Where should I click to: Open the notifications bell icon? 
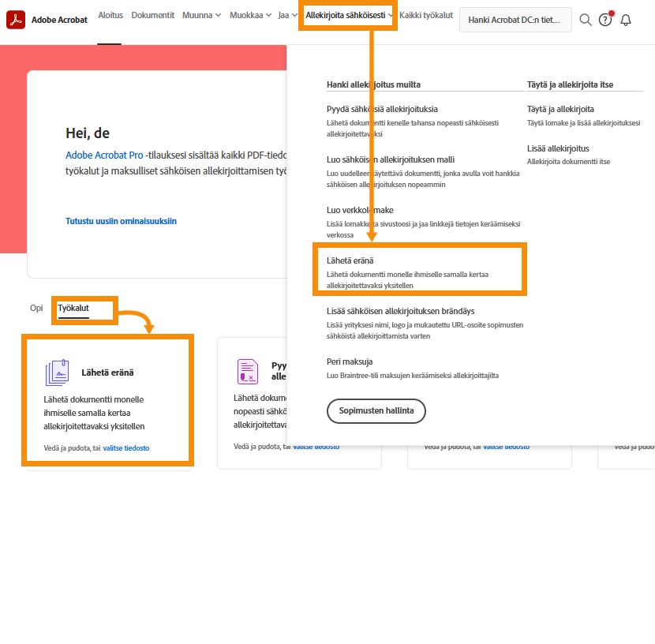(625, 20)
